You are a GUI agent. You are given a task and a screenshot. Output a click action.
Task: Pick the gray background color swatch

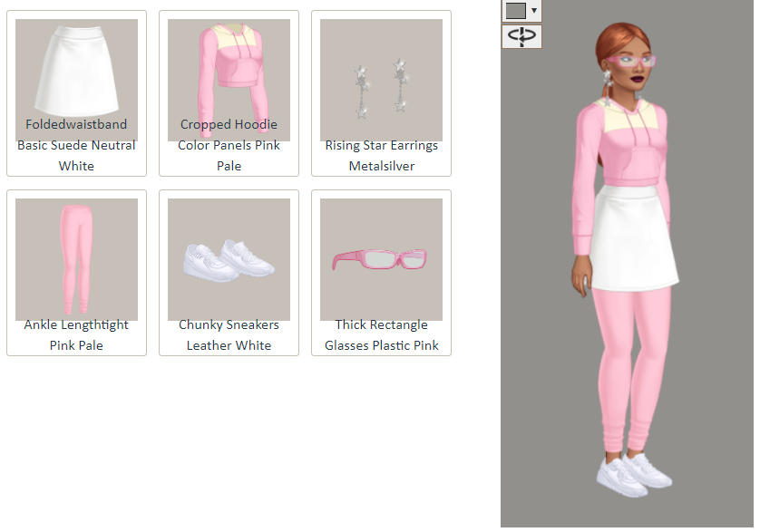516,10
